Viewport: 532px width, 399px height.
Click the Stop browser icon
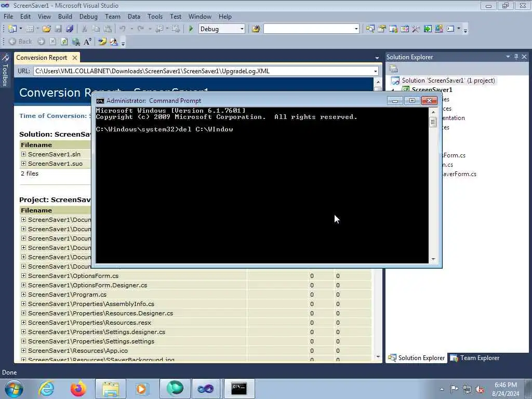coord(52,42)
